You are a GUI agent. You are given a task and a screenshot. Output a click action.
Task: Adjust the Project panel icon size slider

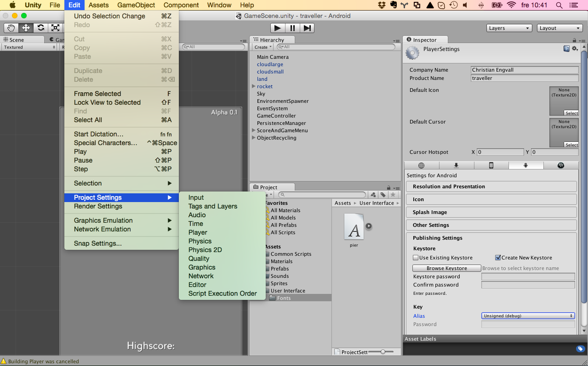point(383,352)
